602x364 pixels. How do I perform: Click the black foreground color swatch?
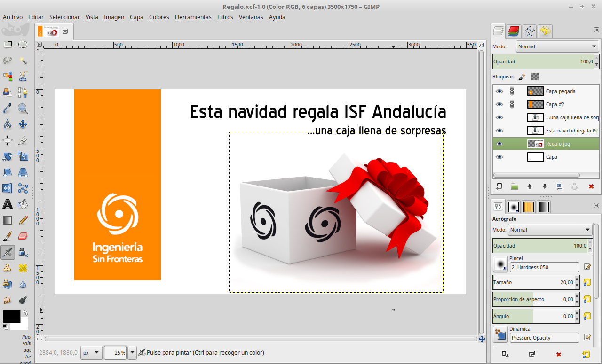point(11,316)
